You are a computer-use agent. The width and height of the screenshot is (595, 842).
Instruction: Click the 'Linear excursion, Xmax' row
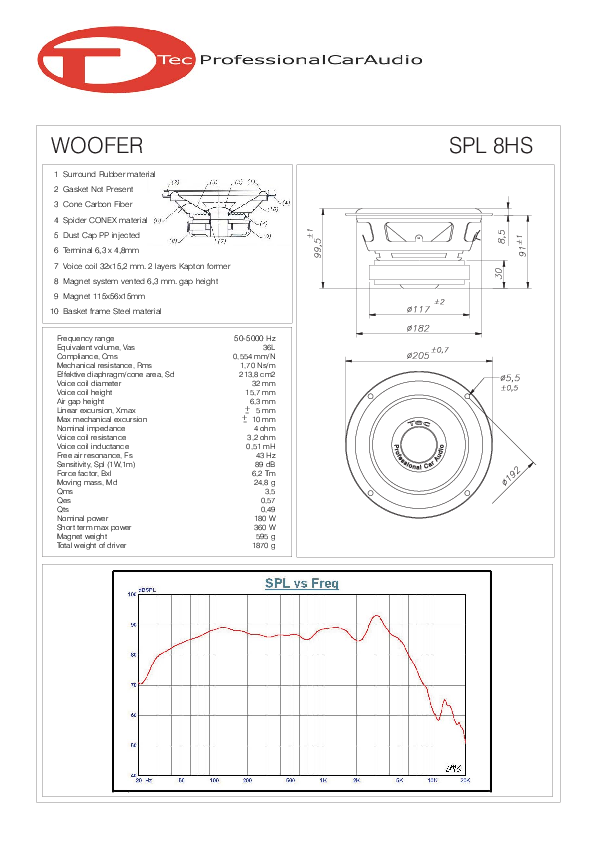tap(166, 410)
